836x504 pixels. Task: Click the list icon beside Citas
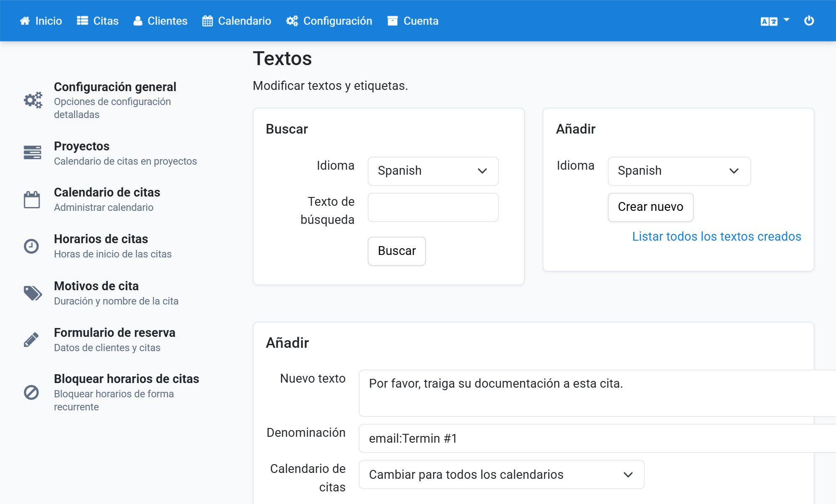(82, 21)
